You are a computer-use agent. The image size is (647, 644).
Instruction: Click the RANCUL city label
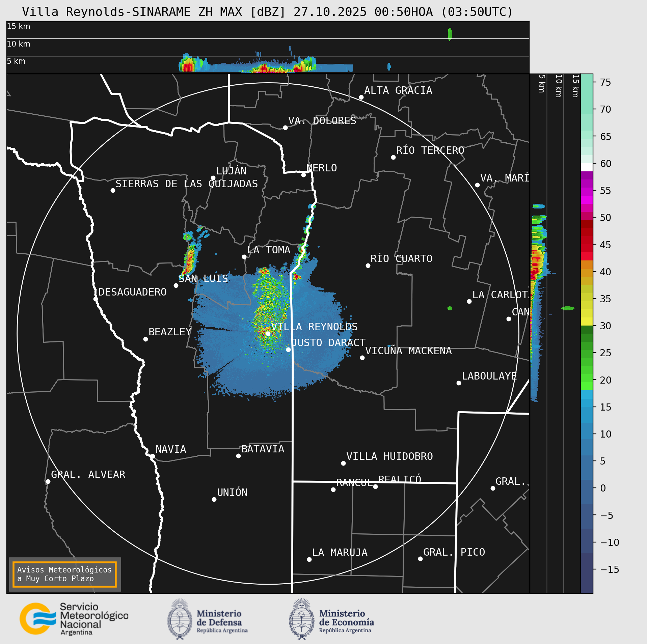point(354,483)
